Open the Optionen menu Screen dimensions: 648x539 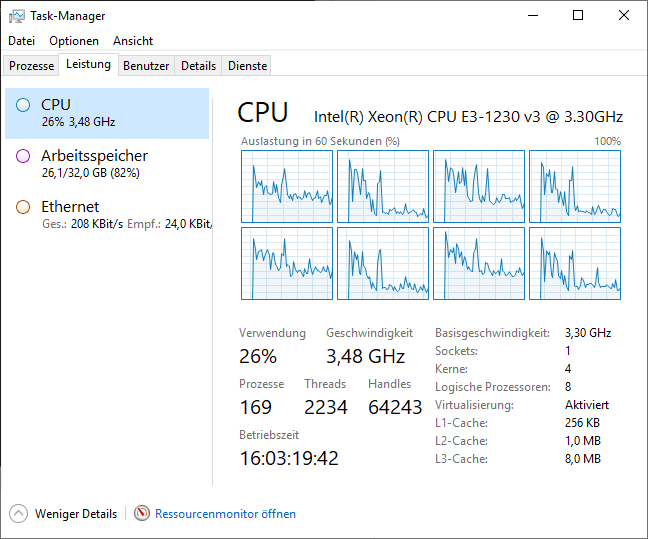point(74,41)
